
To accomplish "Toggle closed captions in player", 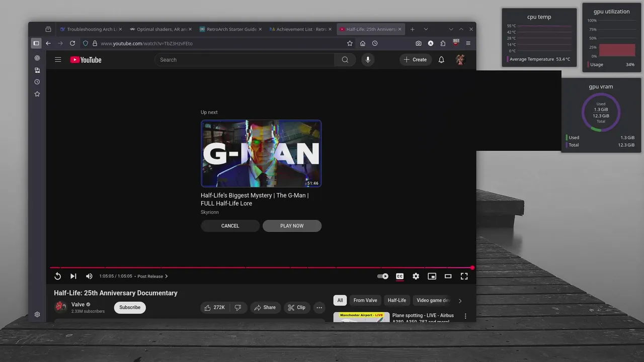I will pyautogui.click(x=399, y=276).
